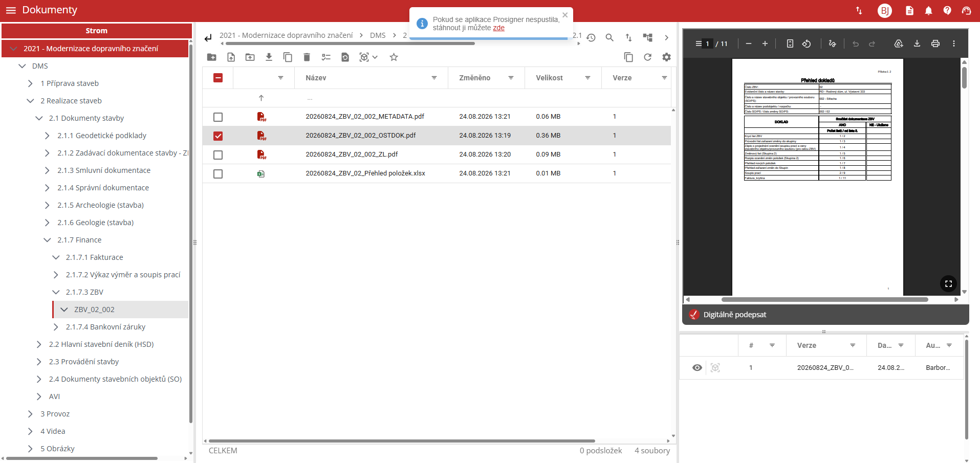The height and width of the screenshot is (463, 980).
Task: Toggle the select-all header checkbox
Action: 218,78
